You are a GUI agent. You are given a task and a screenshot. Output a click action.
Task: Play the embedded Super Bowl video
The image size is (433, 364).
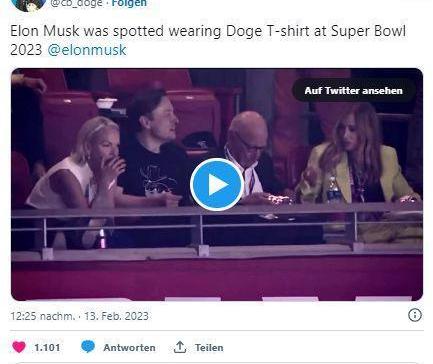click(x=217, y=184)
